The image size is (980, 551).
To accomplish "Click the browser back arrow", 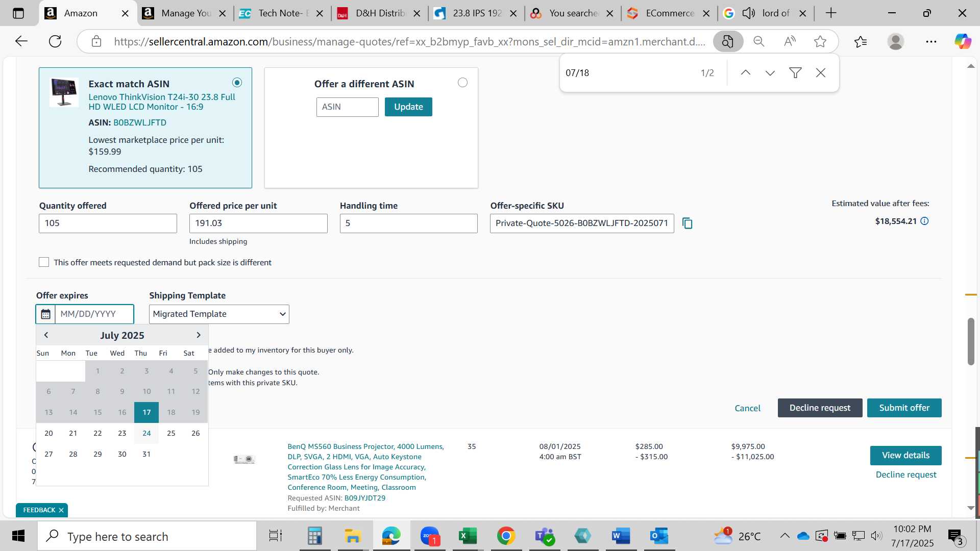I will [x=21, y=41].
